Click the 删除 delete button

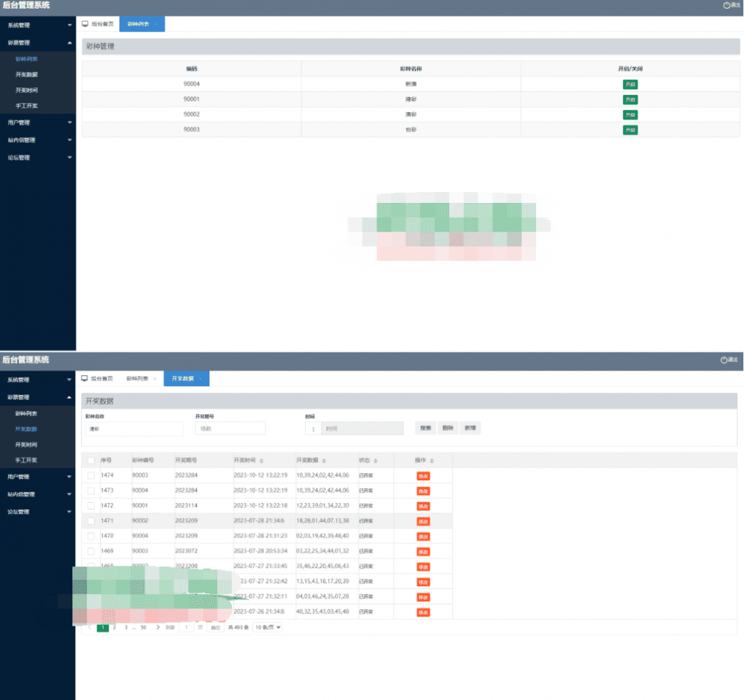click(x=448, y=428)
